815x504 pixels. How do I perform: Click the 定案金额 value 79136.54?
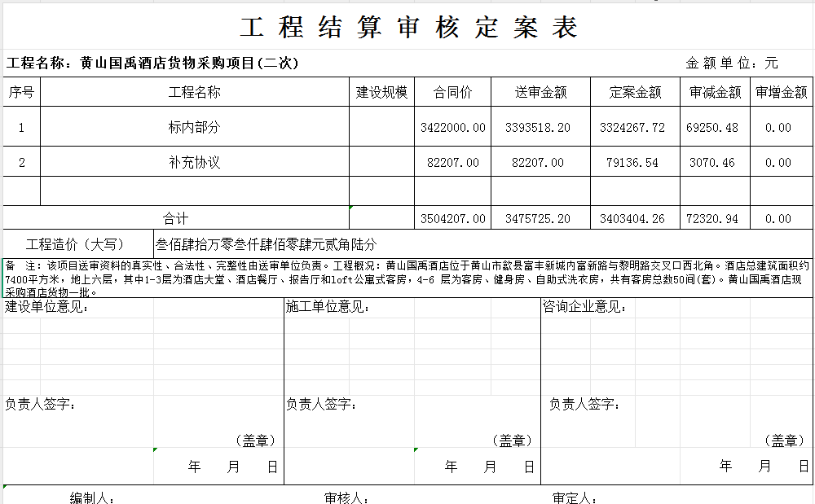point(634,162)
